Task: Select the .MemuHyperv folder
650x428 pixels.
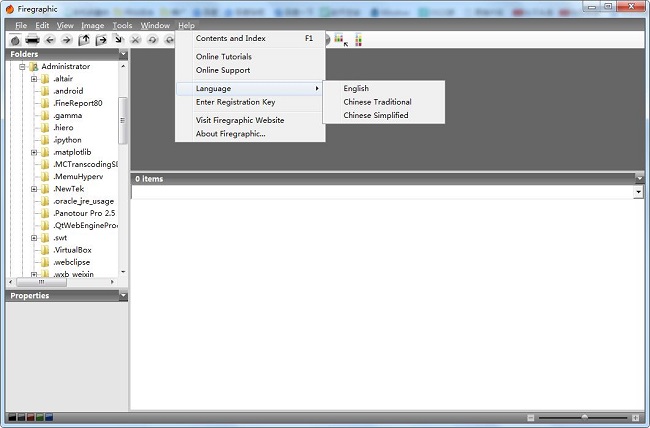Action: click(x=78, y=177)
